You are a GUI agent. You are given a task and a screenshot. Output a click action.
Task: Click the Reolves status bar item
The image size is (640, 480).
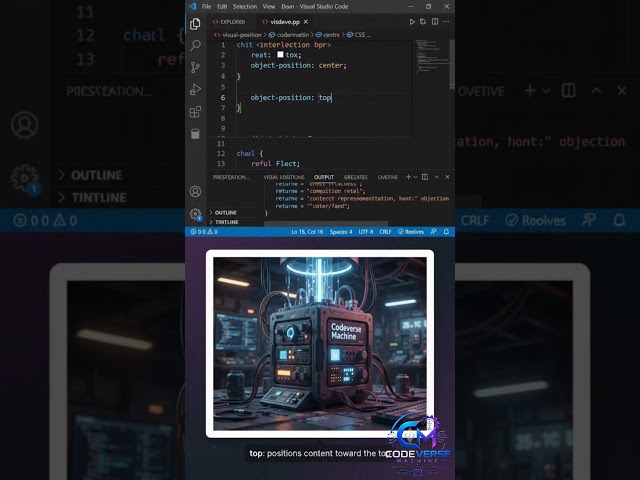411,231
